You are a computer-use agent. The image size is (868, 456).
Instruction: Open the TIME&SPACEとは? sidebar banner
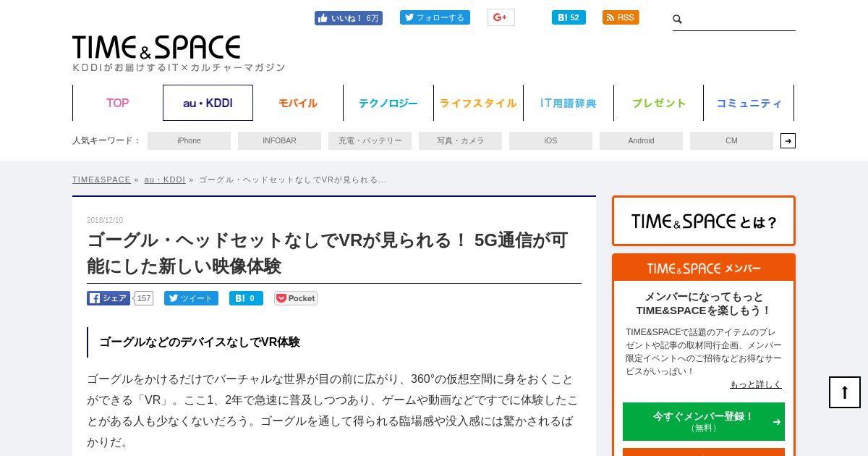(704, 221)
